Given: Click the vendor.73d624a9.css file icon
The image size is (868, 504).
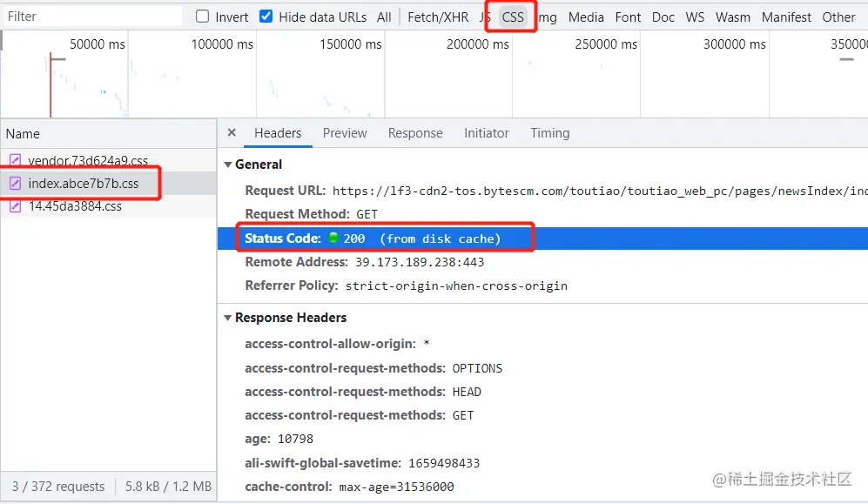Looking at the screenshot, I should [x=15, y=160].
